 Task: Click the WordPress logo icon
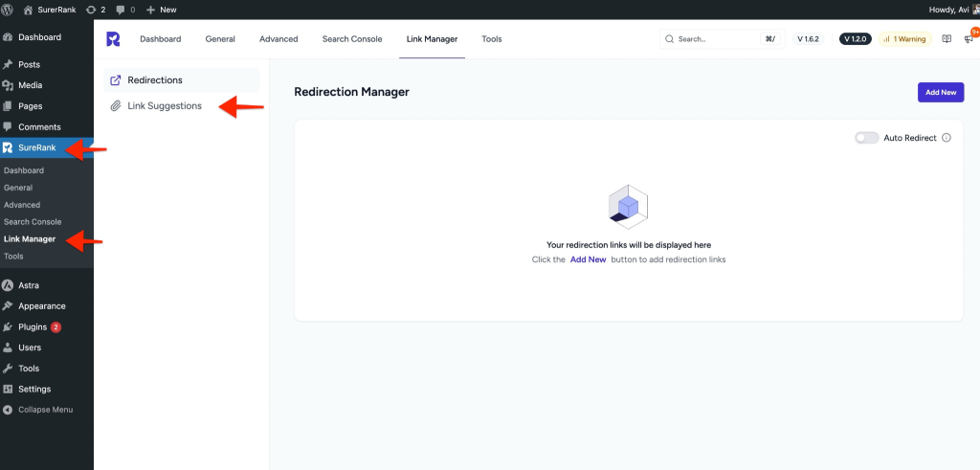pyautogui.click(x=8, y=10)
